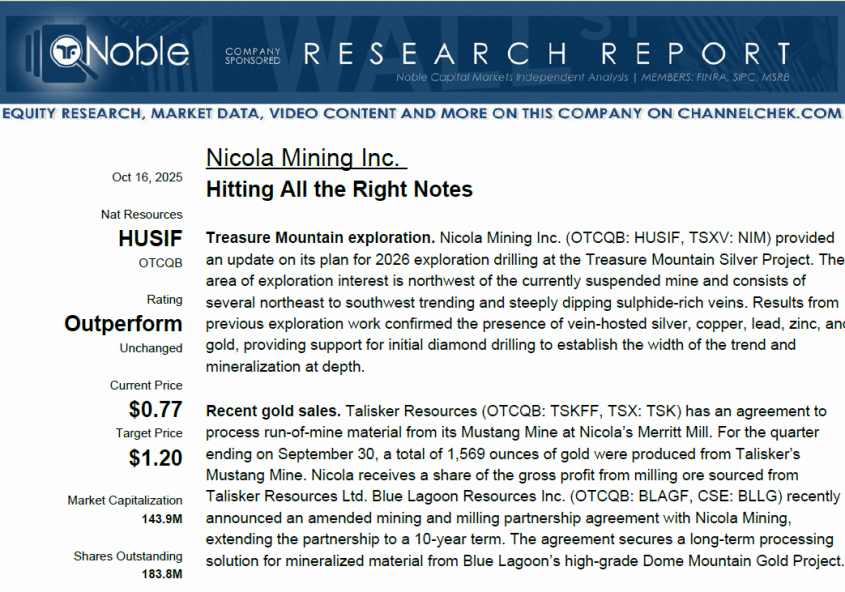Click the Oct 16, 2025 report date
The image size is (845, 592).
pos(147,178)
